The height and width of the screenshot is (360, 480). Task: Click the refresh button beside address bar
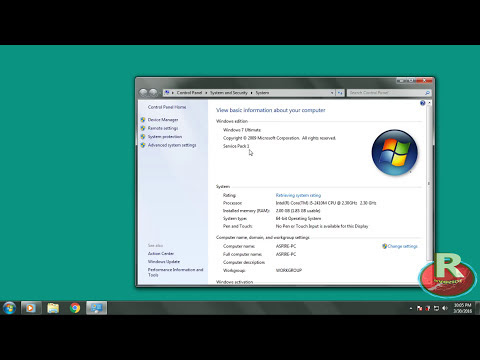(x=340, y=93)
